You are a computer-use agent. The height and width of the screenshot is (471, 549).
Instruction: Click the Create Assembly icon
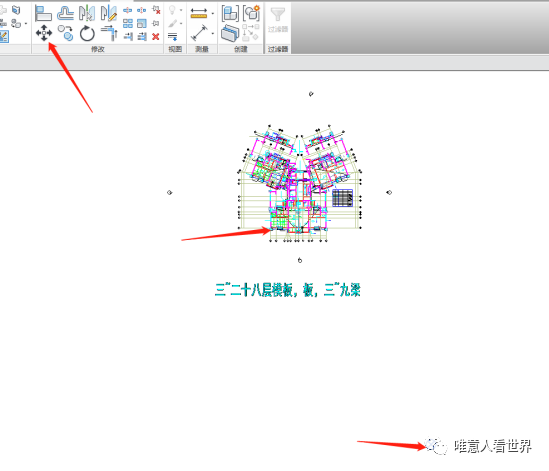tap(230, 13)
